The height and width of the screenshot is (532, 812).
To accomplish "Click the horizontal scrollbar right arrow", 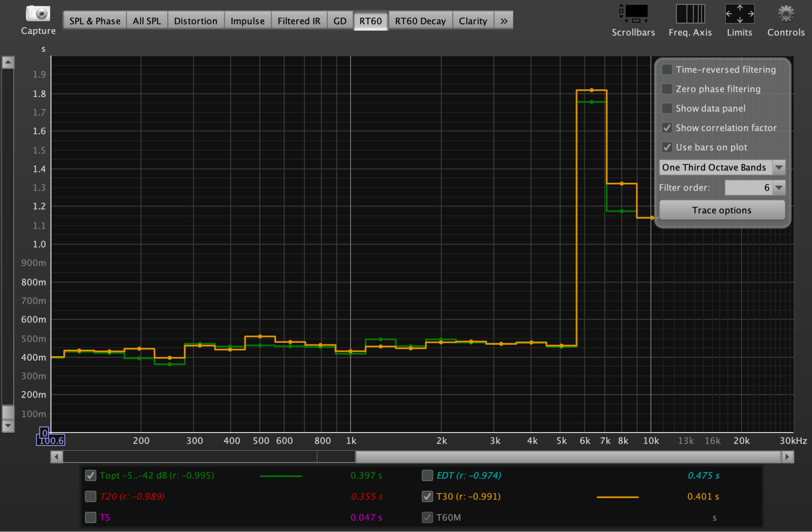I will 787,457.
